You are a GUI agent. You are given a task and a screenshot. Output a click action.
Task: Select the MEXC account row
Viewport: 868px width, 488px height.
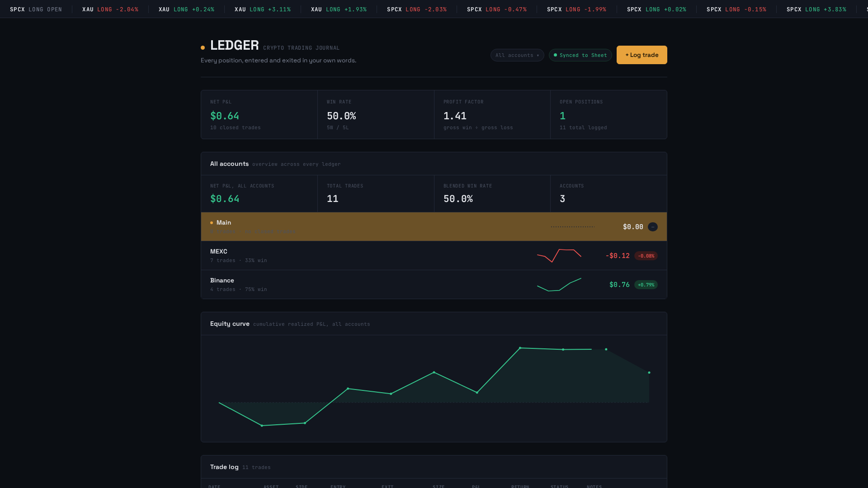coord(434,256)
